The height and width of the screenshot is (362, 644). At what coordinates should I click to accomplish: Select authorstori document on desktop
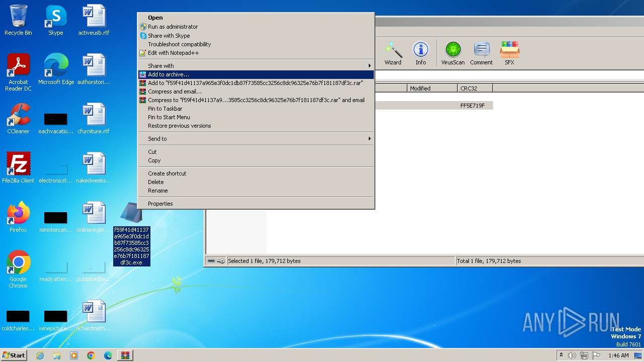click(x=94, y=69)
